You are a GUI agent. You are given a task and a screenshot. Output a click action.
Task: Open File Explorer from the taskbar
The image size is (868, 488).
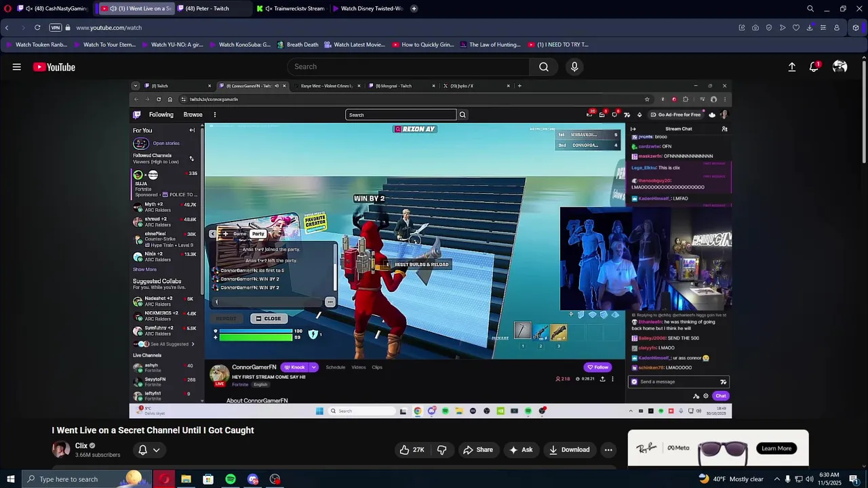[x=186, y=479]
